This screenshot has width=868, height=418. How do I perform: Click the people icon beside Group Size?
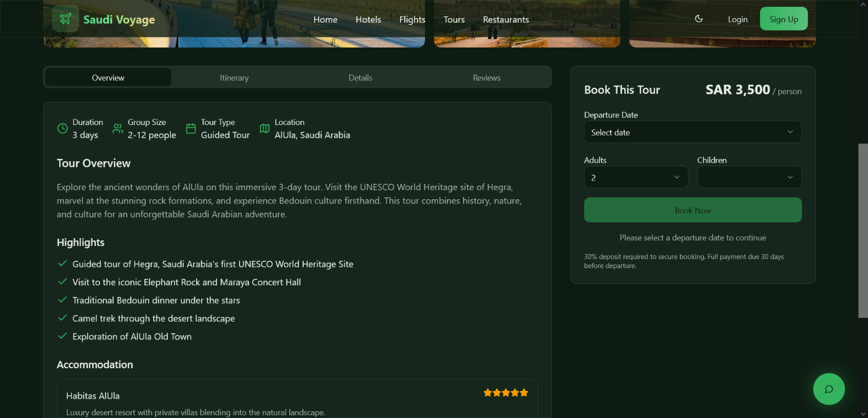point(118,128)
